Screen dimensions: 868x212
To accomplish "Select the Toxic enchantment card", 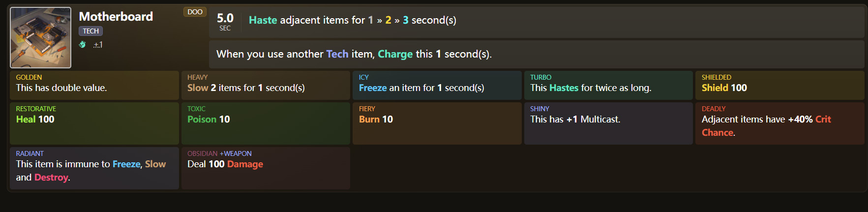I will pos(266,123).
